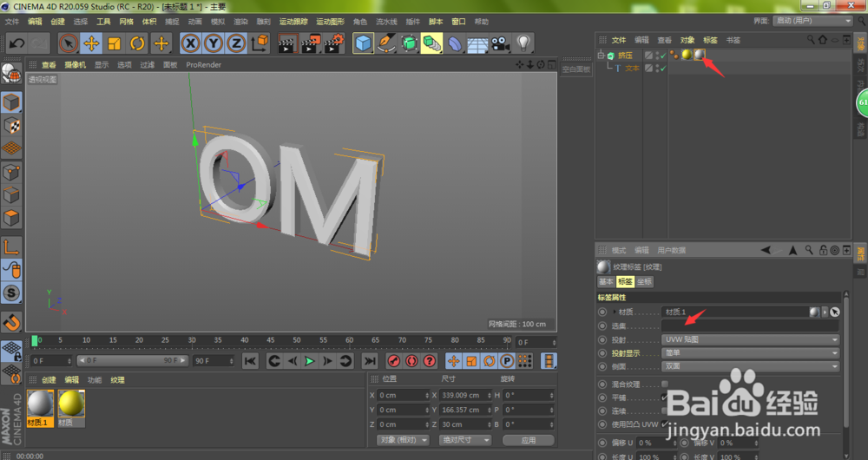Click the 应用 button

click(x=528, y=440)
